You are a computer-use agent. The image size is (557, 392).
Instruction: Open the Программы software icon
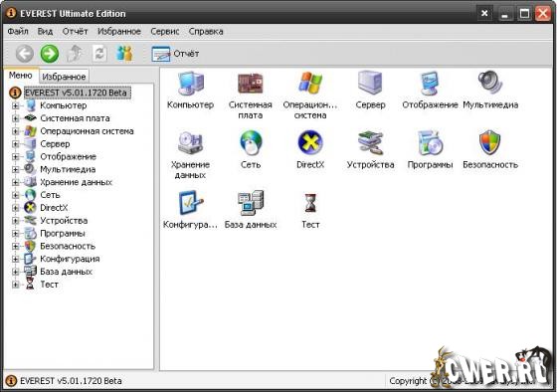tap(430, 143)
